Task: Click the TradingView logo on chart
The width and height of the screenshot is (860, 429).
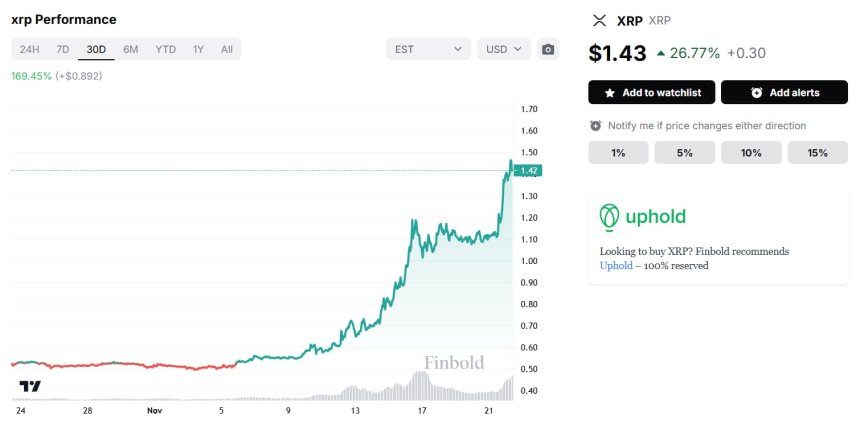Action: click(30, 386)
